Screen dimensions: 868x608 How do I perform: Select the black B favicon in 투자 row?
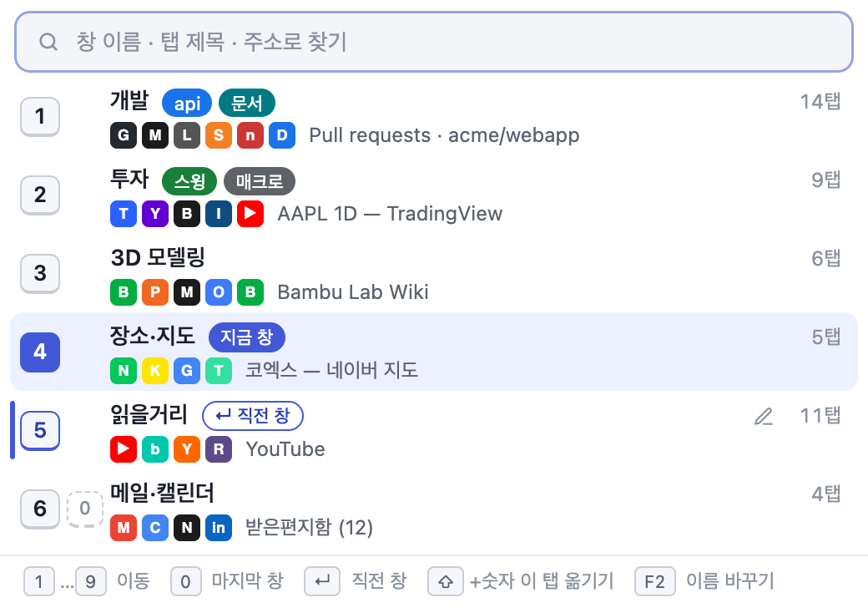coord(187,214)
